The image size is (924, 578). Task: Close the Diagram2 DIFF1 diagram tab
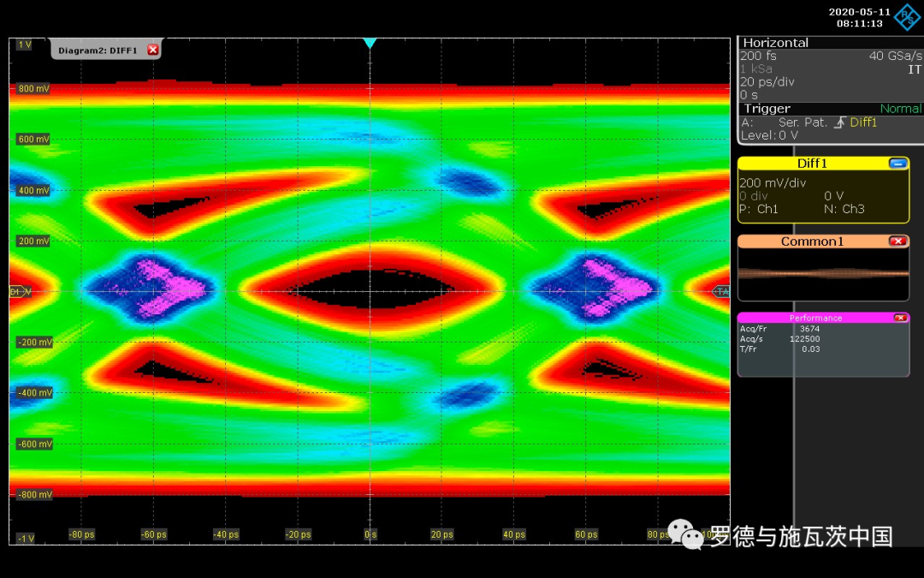tap(153, 51)
